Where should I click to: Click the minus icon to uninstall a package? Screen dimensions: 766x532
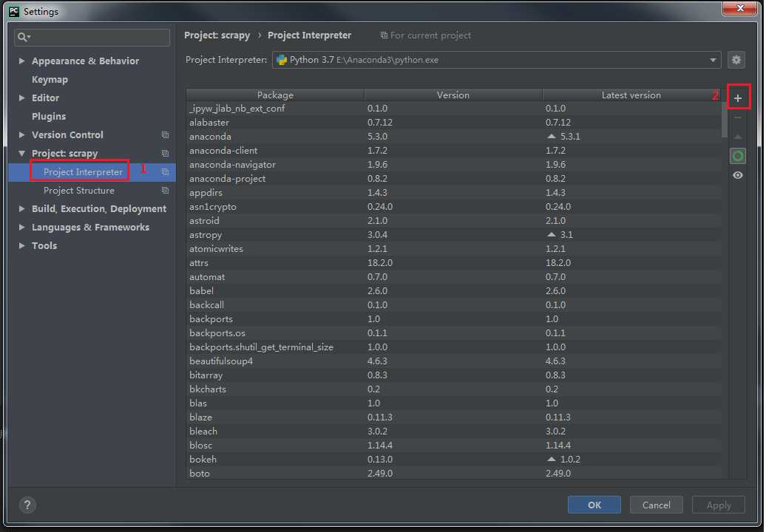click(738, 117)
